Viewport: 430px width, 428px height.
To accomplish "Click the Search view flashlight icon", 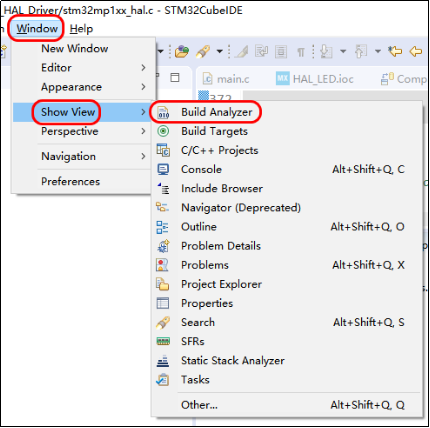I will pos(163,322).
